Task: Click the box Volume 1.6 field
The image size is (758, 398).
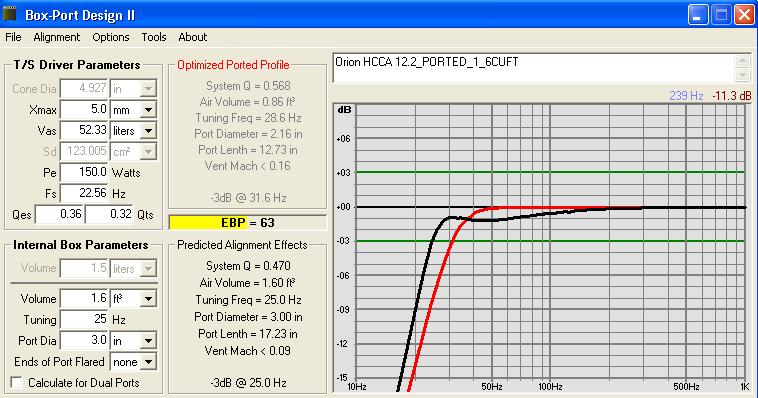Action: click(85, 299)
